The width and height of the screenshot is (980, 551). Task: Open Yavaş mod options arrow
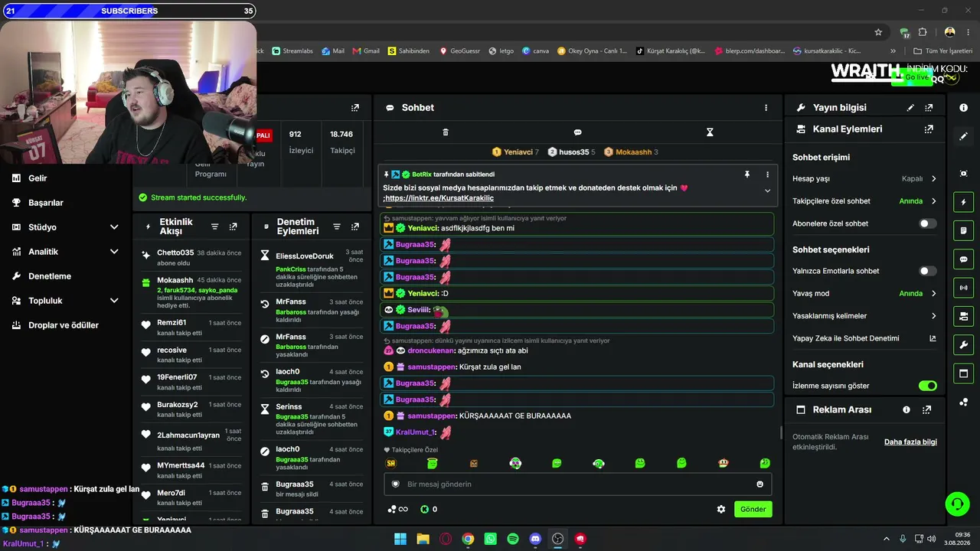pyautogui.click(x=933, y=293)
